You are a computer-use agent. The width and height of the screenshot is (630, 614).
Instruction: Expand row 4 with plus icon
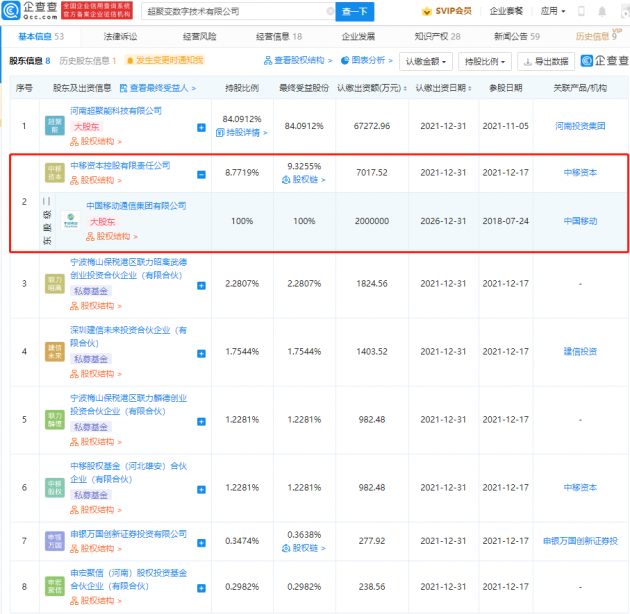201,354
